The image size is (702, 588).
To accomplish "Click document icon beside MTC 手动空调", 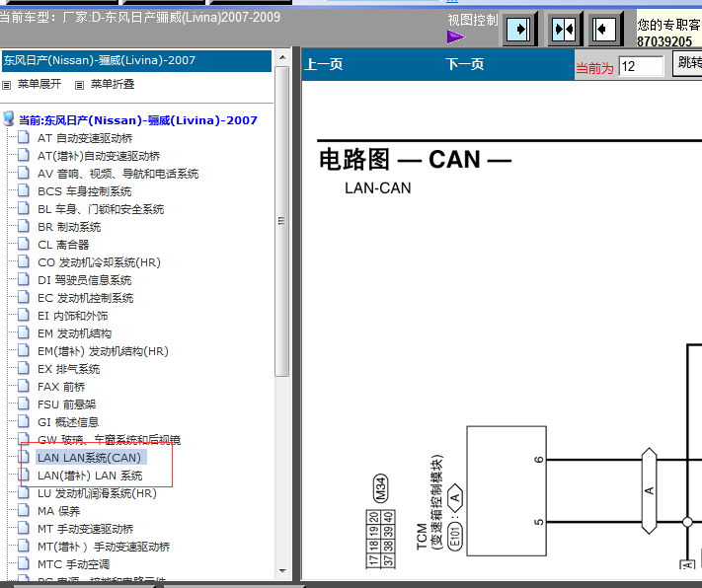I will pyautogui.click(x=24, y=563).
